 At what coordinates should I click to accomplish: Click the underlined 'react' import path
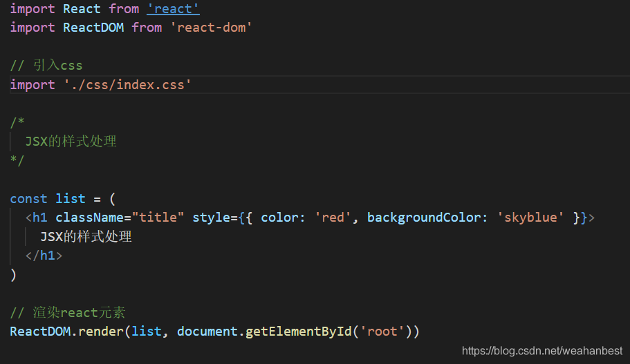(x=173, y=9)
